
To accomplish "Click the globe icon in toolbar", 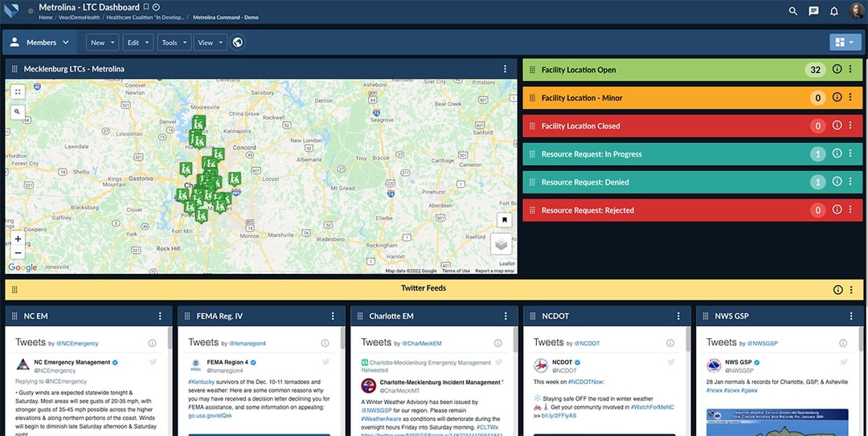I will coord(237,42).
